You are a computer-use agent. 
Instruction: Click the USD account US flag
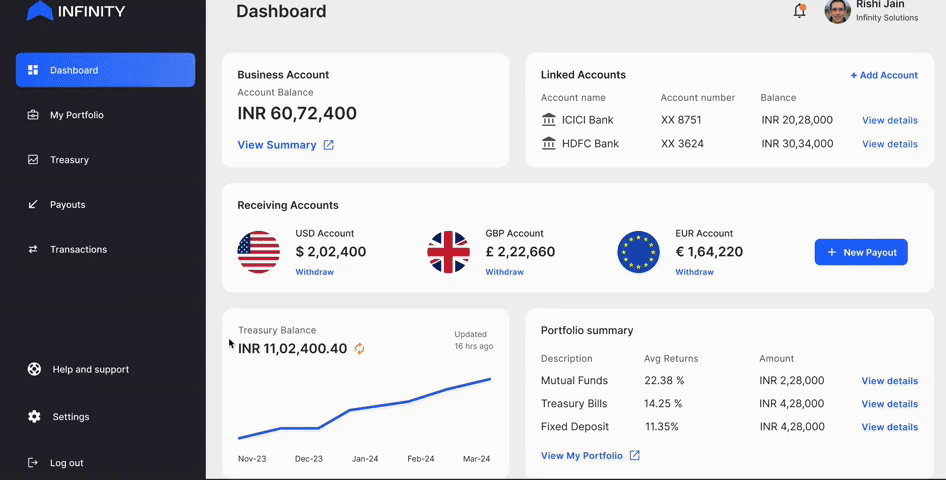pos(258,252)
